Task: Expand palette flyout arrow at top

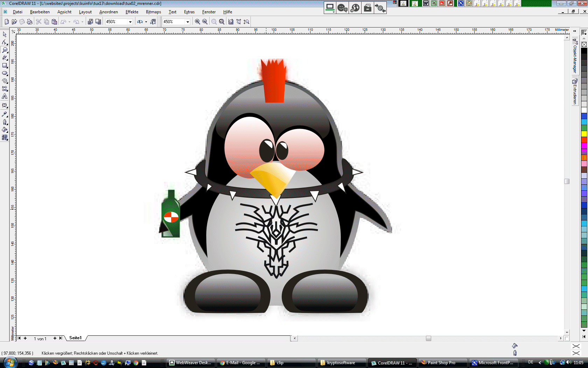Action: pos(584,32)
